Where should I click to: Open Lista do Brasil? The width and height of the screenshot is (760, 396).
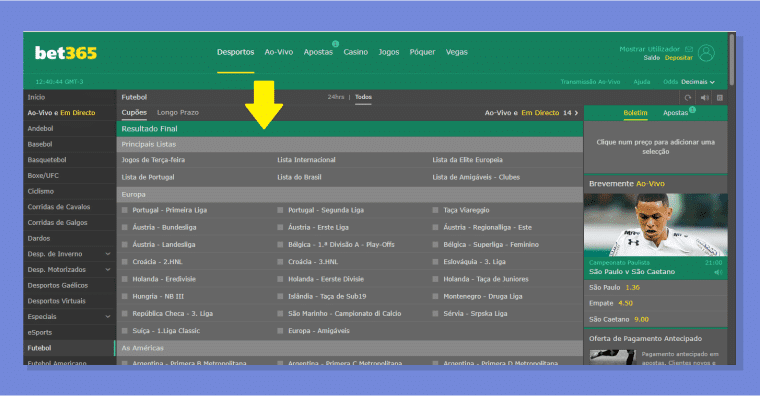tap(299, 177)
